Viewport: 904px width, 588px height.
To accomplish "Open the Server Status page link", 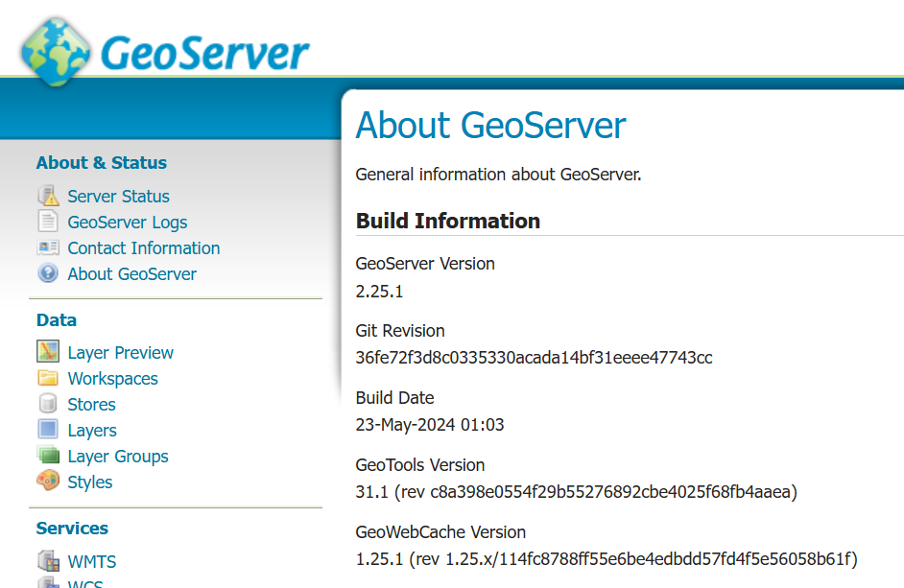I will click(118, 197).
